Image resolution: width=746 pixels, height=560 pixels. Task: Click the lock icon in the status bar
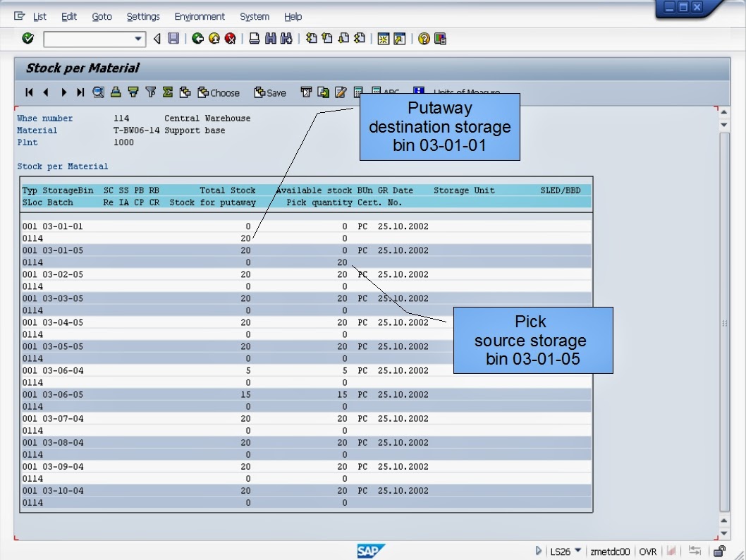720,551
